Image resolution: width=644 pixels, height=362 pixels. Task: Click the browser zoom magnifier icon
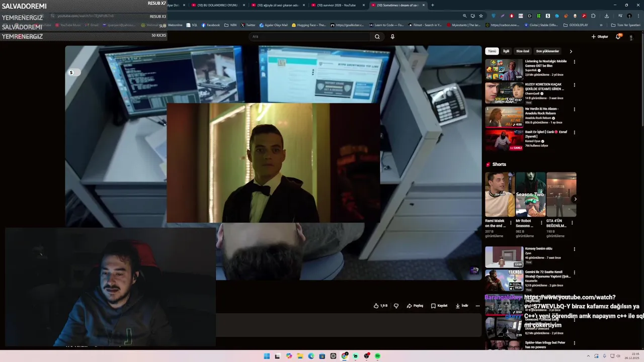coord(464,16)
